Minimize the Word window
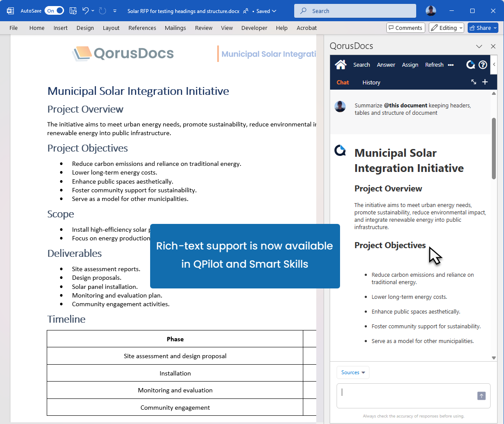Screen dimensions: 504x424 [452, 11]
